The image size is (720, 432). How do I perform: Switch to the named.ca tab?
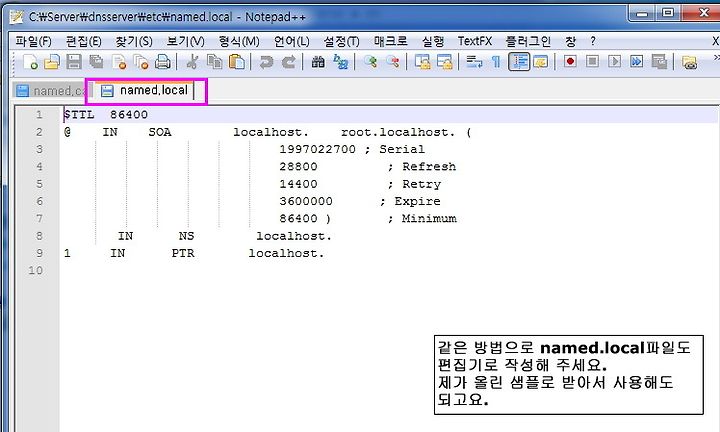[51, 91]
